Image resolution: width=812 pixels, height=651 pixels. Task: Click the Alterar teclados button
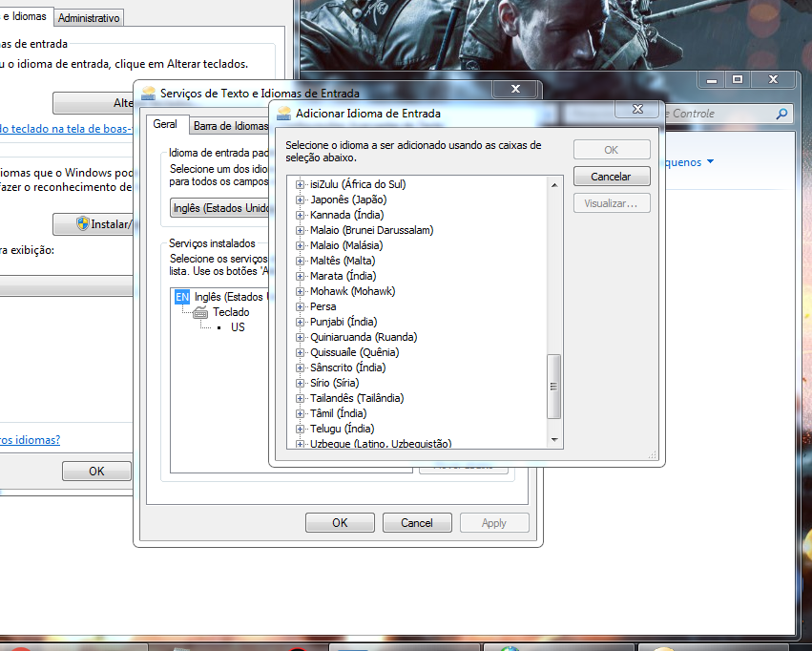coord(94,103)
